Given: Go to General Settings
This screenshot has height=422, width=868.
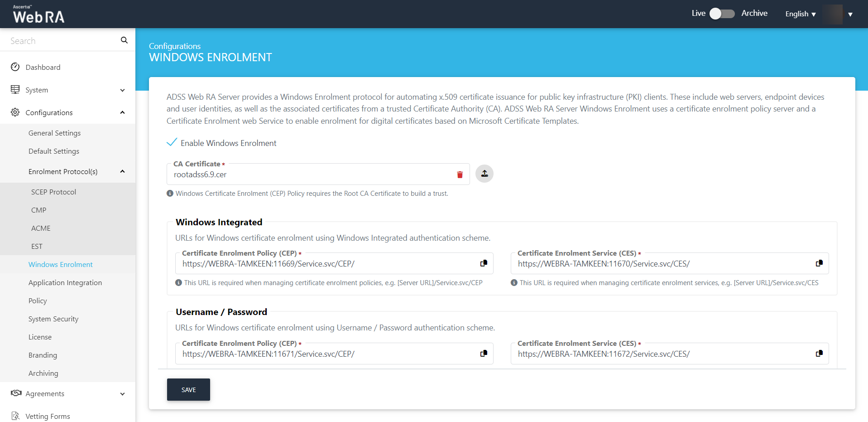Looking at the screenshot, I should click(x=54, y=133).
